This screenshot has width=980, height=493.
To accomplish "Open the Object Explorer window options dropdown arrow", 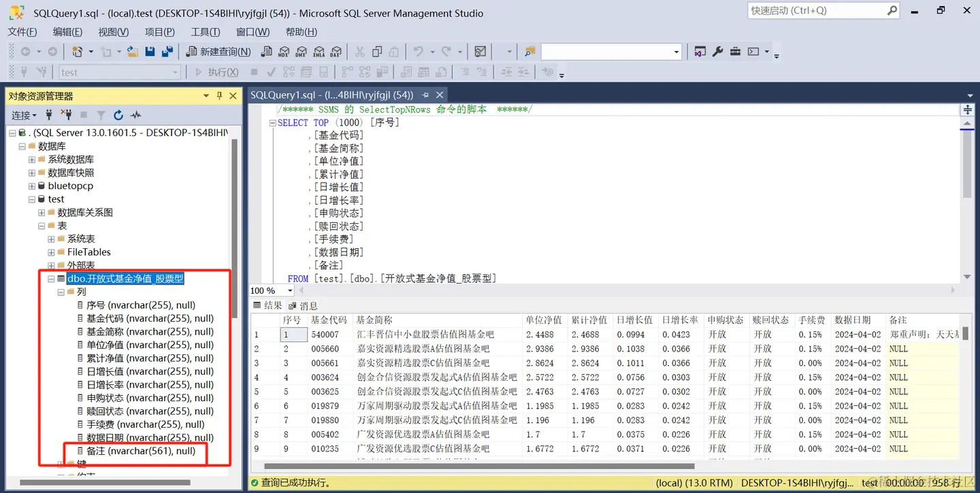I will [x=206, y=96].
